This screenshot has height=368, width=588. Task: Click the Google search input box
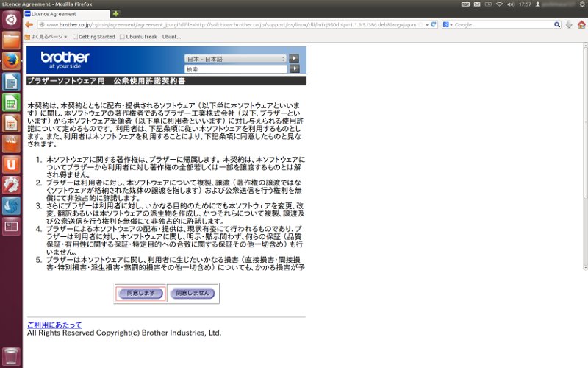coord(503,25)
